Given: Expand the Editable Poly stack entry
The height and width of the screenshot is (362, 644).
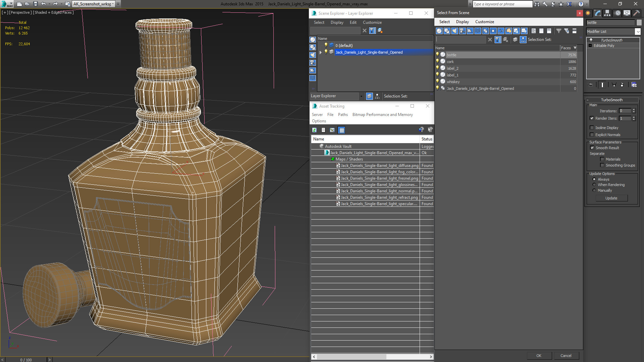Looking at the screenshot, I should coord(590,46).
